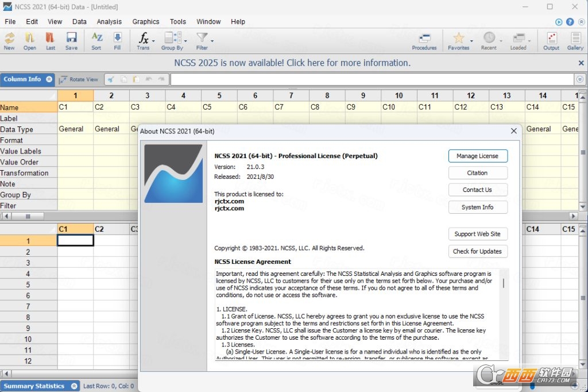Image resolution: width=588 pixels, height=392 pixels.
Task: Click the Rotate View button
Action: [x=79, y=79]
